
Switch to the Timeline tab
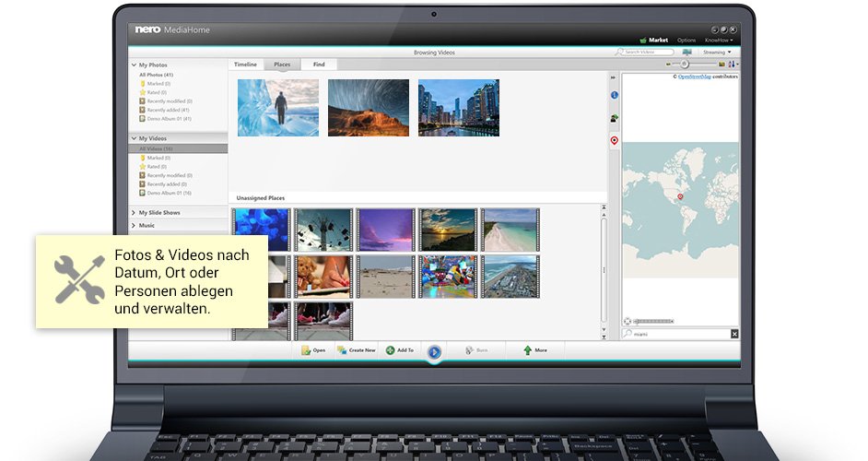tap(245, 65)
